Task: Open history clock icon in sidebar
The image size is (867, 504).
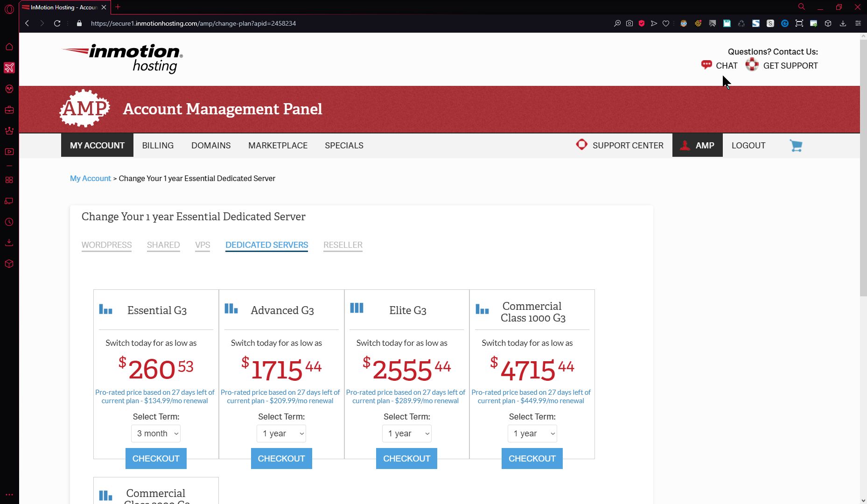Action: point(9,222)
